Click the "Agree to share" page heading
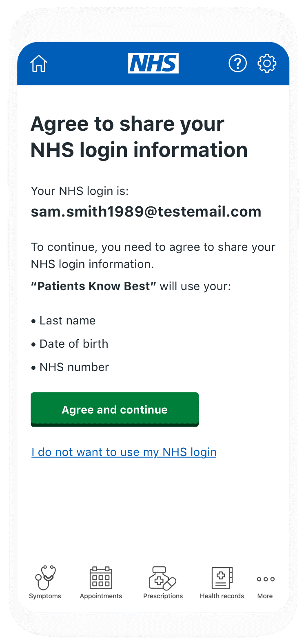The width and height of the screenshot is (306, 644). 139,137
